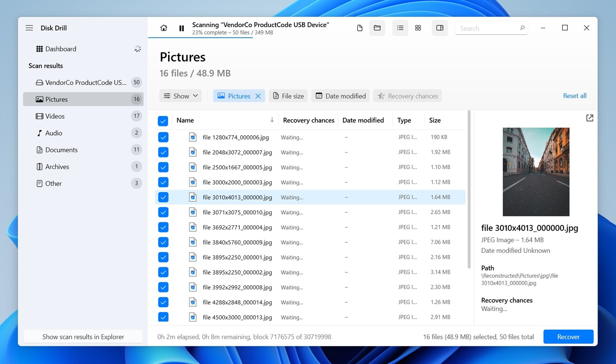Select Documents category in sidebar
616x364 pixels.
tap(83, 150)
